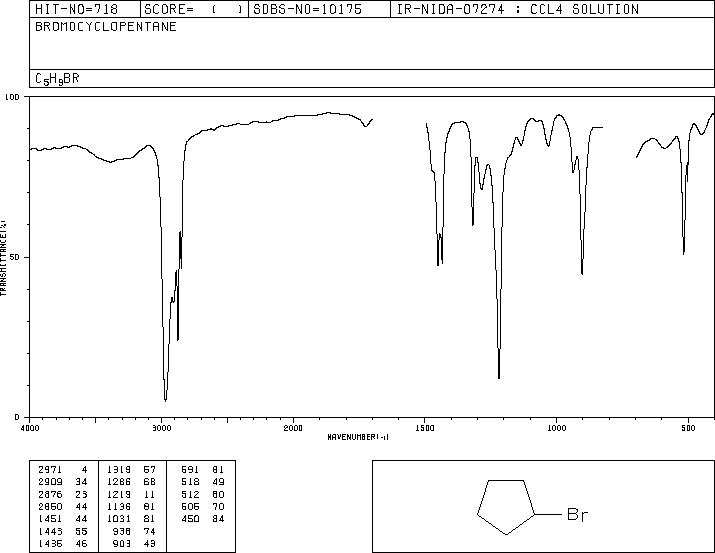Image resolution: width=715 pixels, height=553 pixels.
Task: Select peak table row 512
Action: (x=203, y=494)
